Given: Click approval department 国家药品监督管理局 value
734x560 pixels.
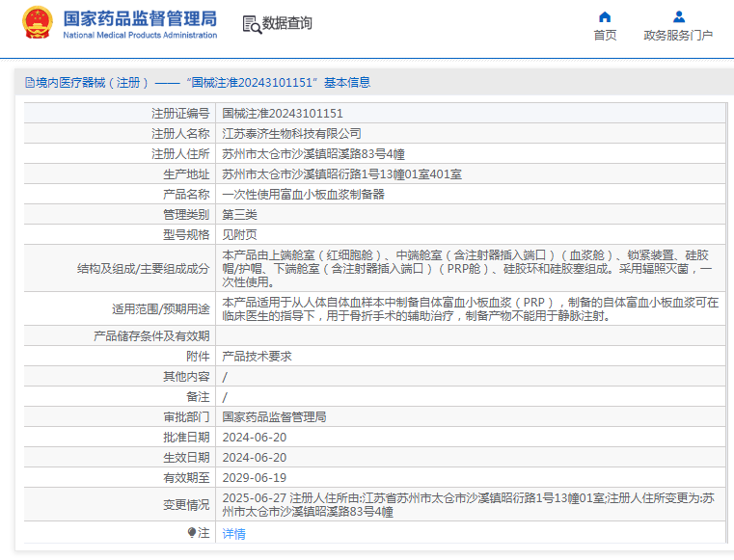Looking at the screenshot, I should (274, 416).
